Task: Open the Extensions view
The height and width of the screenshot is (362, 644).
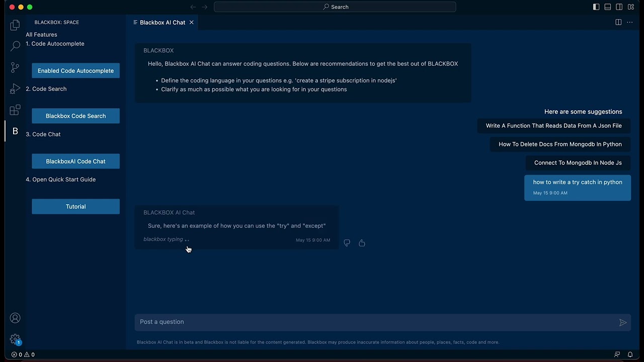Action: point(15,110)
